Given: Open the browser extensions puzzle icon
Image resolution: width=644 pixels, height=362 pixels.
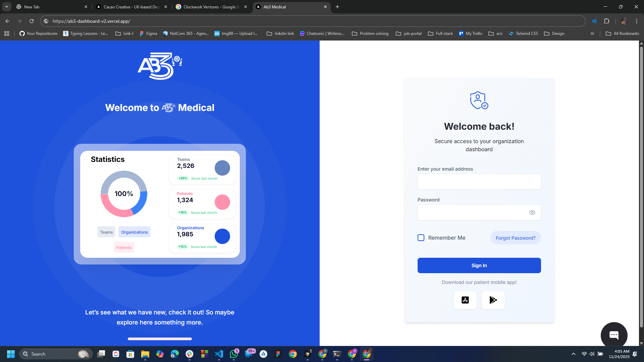Looking at the screenshot, I should (607, 21).
